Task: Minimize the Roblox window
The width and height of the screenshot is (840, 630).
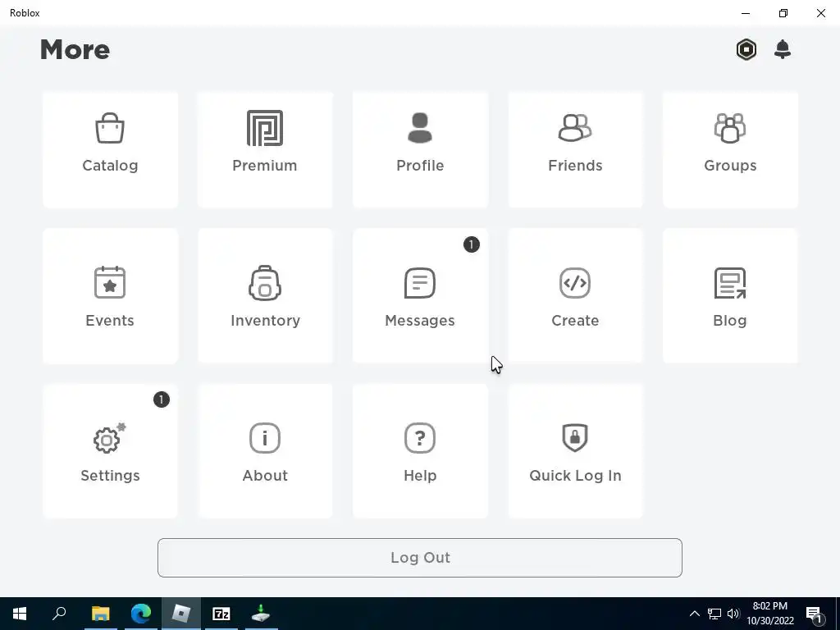Action: pyautogui.click(x=746, y=13)
